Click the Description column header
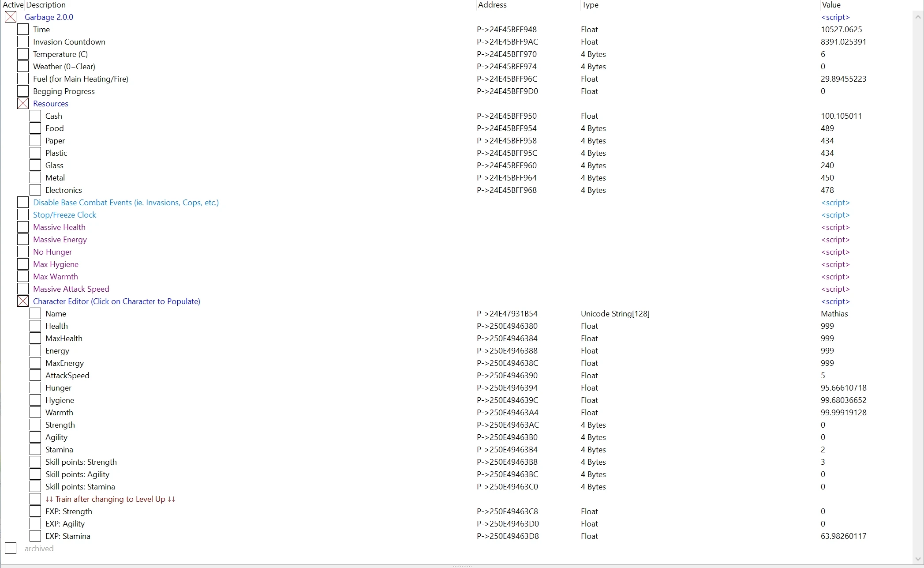 45,5
